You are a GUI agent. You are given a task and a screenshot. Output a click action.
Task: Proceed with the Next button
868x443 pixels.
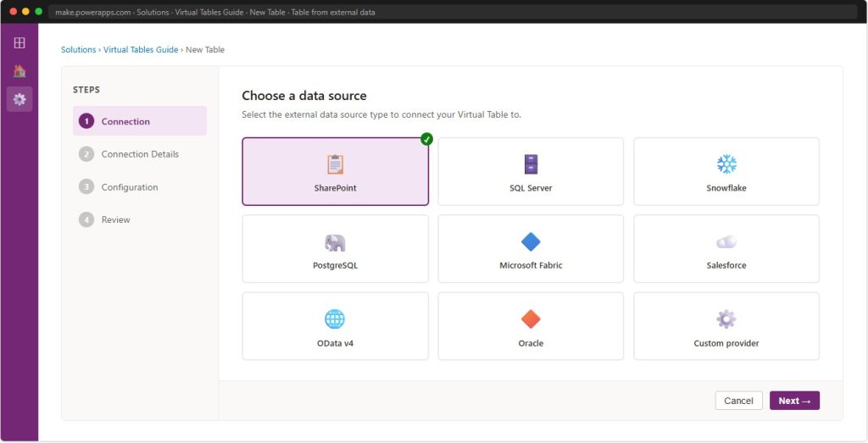pyautogui.click(x=794, y=401)
